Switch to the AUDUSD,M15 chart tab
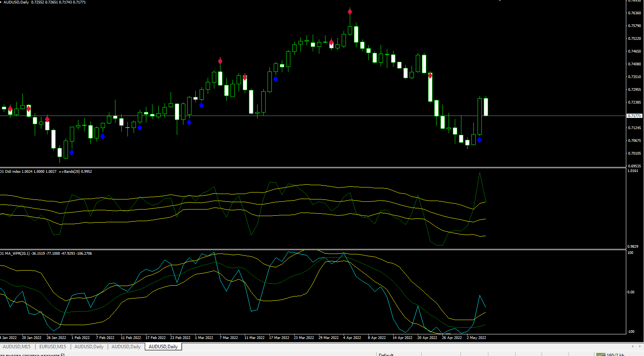The width and height of the screenshot is (644, 356). tap(17, 347)
